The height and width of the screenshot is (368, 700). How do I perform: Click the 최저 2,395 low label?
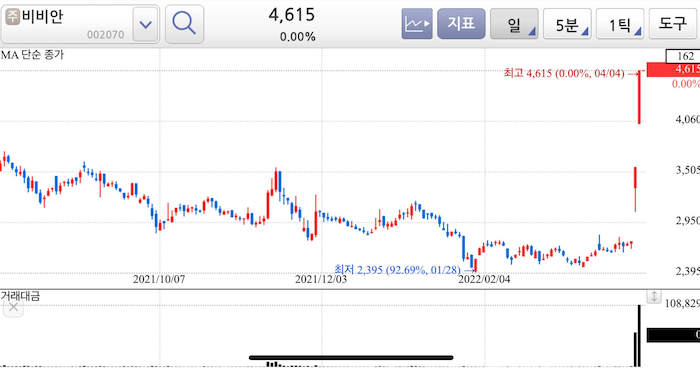[397, 270]
